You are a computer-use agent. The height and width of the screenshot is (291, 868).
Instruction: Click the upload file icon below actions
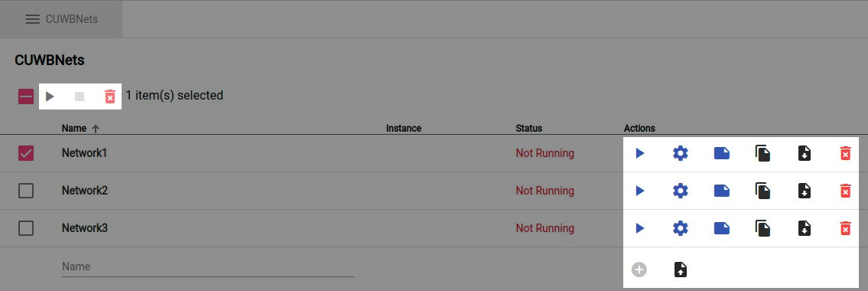click(681, 270)
